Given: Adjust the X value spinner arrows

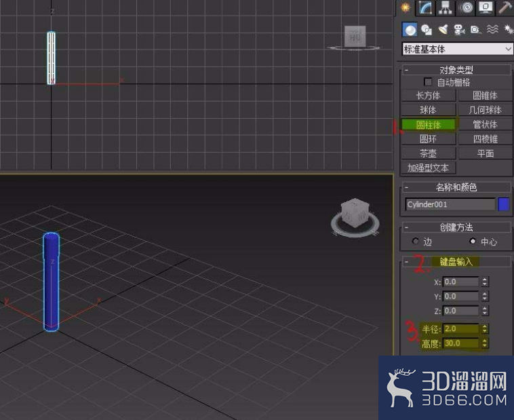Looking at the screenshot, I should (x=484, y=282).
